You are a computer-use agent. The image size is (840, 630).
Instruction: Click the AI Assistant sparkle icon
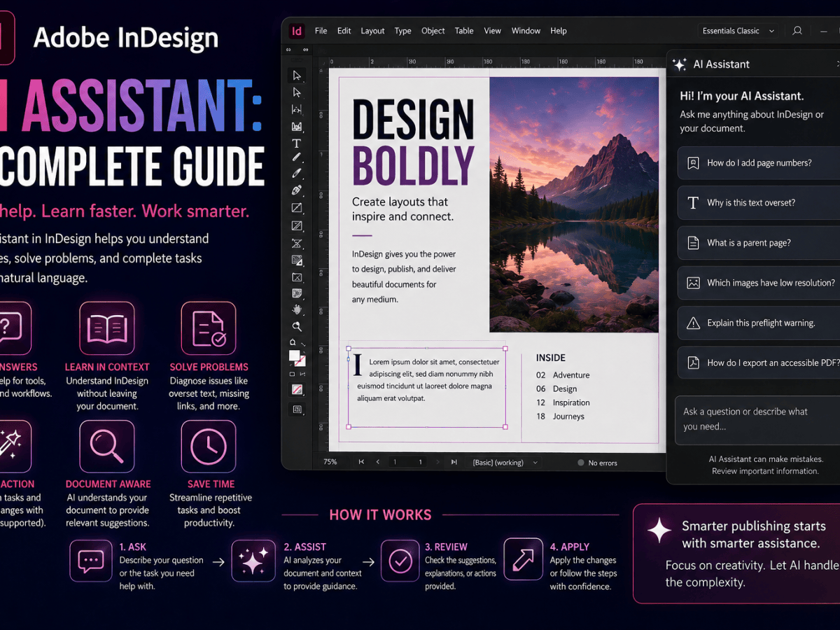[679, 64]
